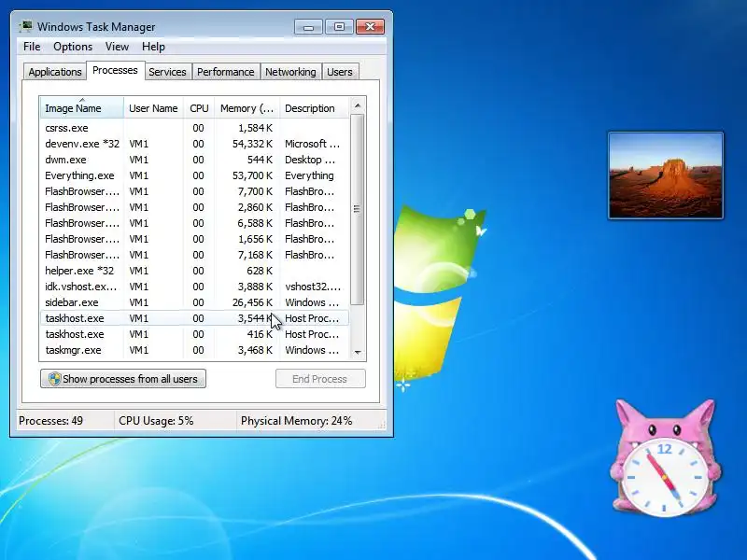Select the Everything.exe process
Image resolution: width=747 pixels, height=560 pixels.
pos(195,175)
